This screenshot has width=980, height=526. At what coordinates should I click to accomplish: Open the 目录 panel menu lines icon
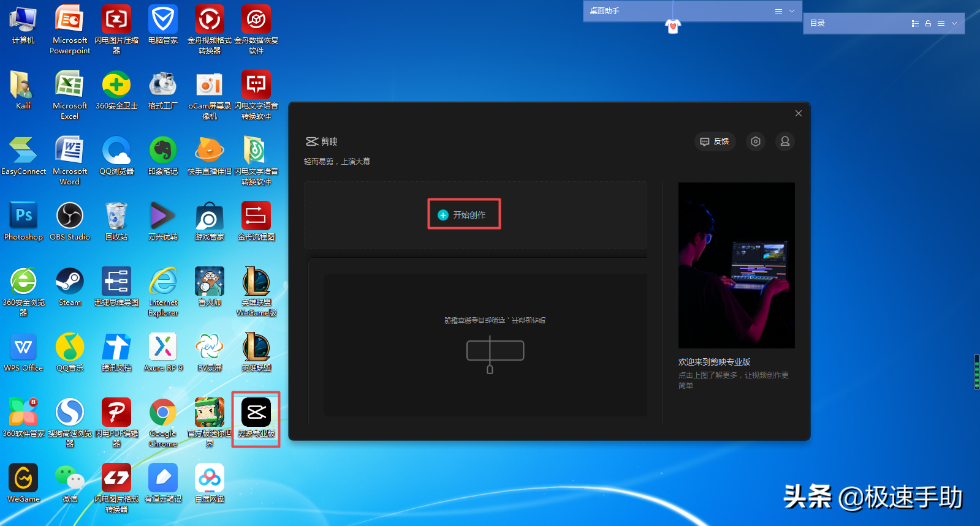[x=941, y=23]
